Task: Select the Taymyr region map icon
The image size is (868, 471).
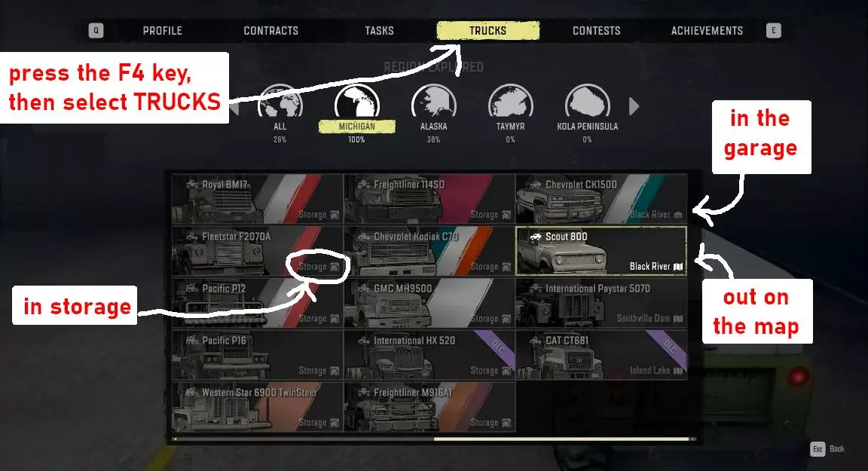Action: 510,101
